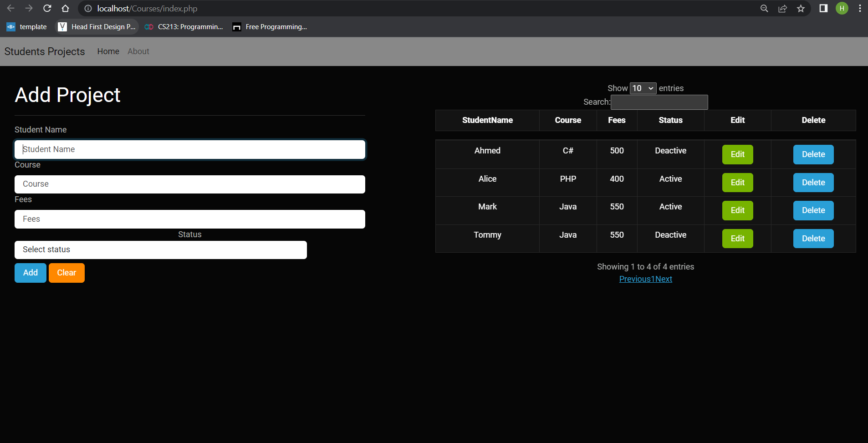
Task: Open the 'Show 10 entries' dropdown
Action: [642, 88]
